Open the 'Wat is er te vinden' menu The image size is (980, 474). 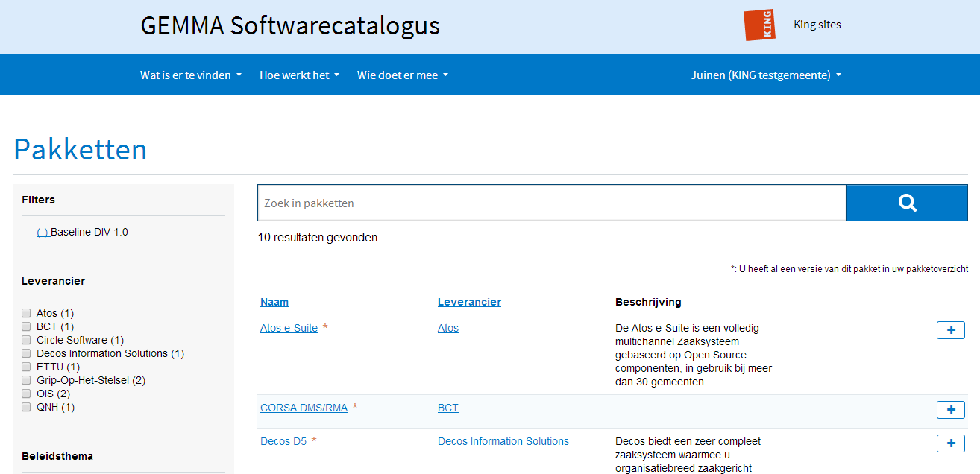[x=191, y=75]
